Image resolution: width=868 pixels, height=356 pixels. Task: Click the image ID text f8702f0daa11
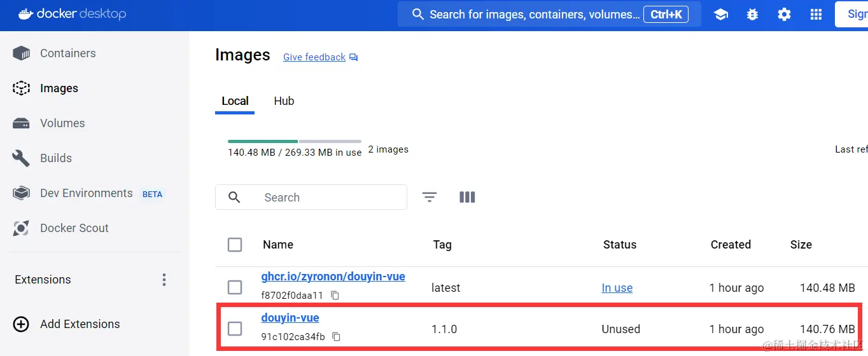[292, 296]
